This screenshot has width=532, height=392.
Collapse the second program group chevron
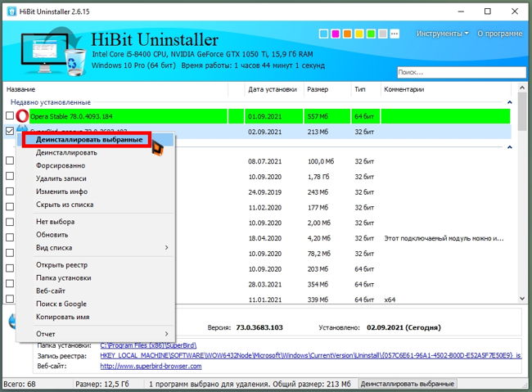tap(509, 147)
